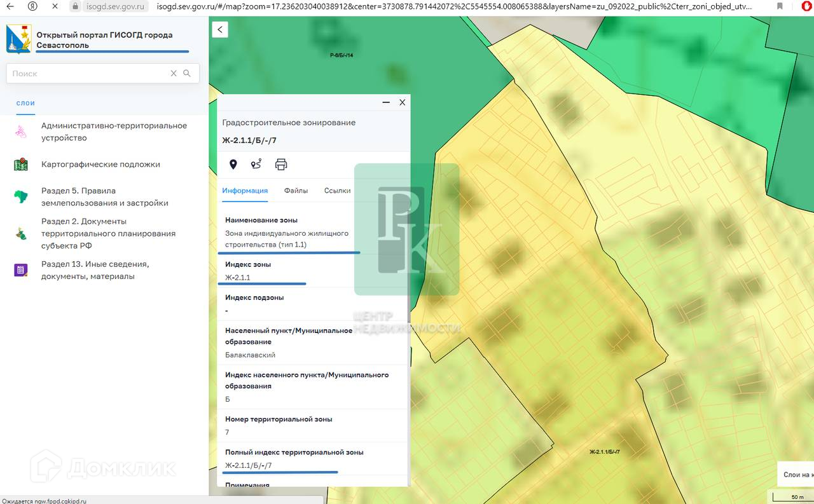
Task: Select the СЛОИ tab in sidebar
Action: pos(25,103)
